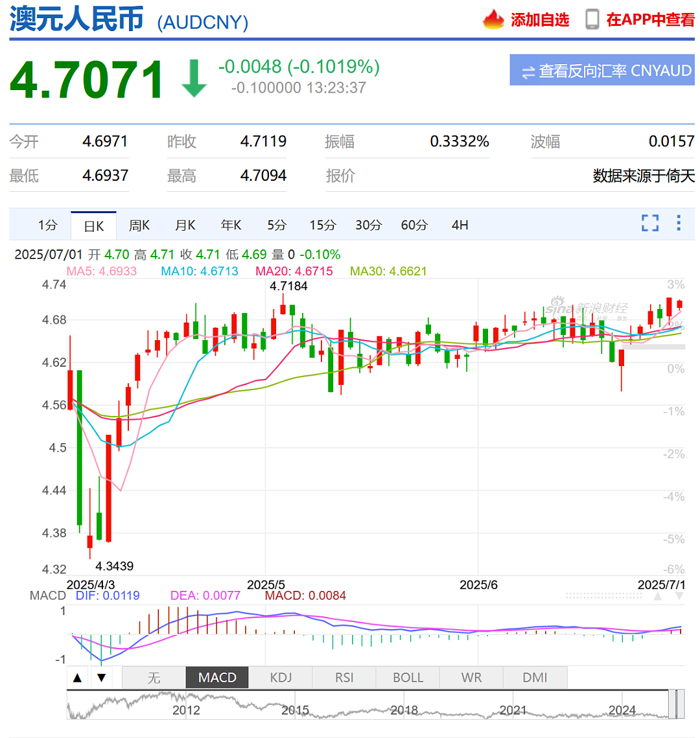Switch to the 60分 chart tab
700x738 pixels.
(x=414, y=225)
